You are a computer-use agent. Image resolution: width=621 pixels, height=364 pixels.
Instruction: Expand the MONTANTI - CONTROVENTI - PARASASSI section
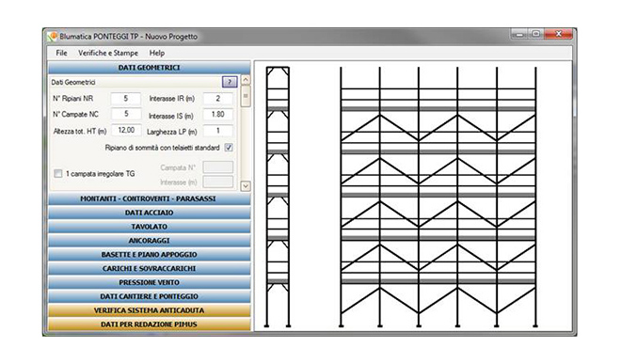(150, 198)
